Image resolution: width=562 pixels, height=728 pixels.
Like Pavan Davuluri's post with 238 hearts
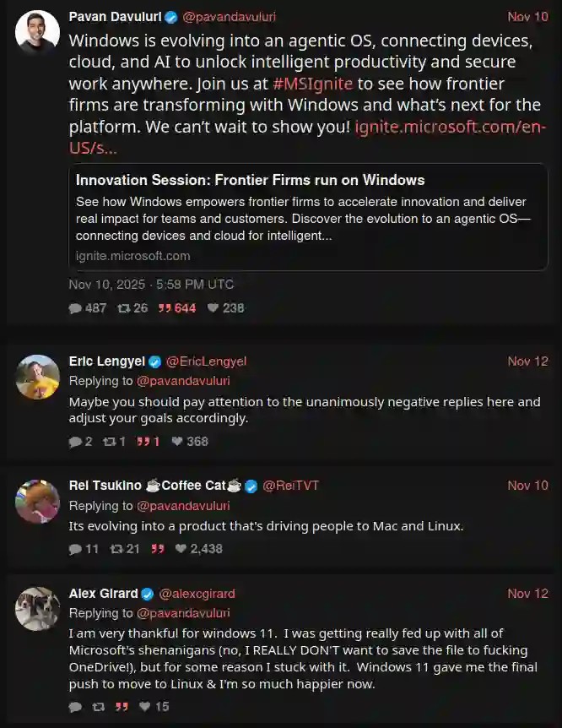point(213,308)
